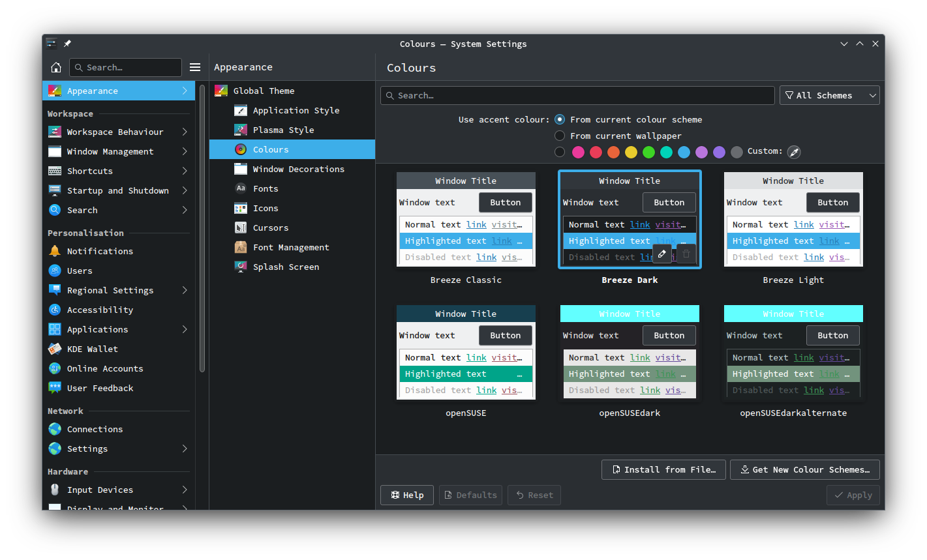Open the All Schemes filter dropdown
The height and width of the screenshot is (560, 927).
click(x=829, y=95)
